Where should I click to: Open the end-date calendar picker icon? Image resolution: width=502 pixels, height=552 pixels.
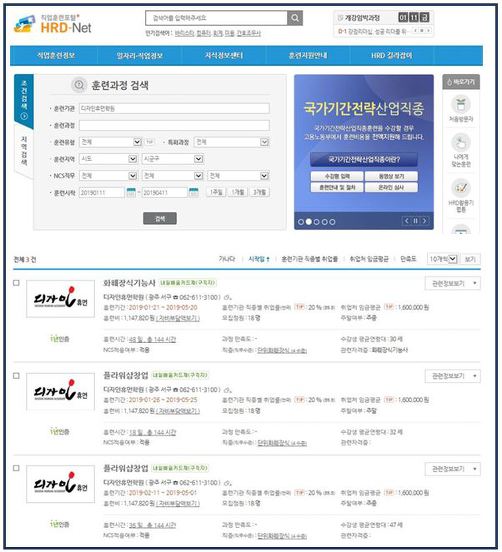pos(193,193)
